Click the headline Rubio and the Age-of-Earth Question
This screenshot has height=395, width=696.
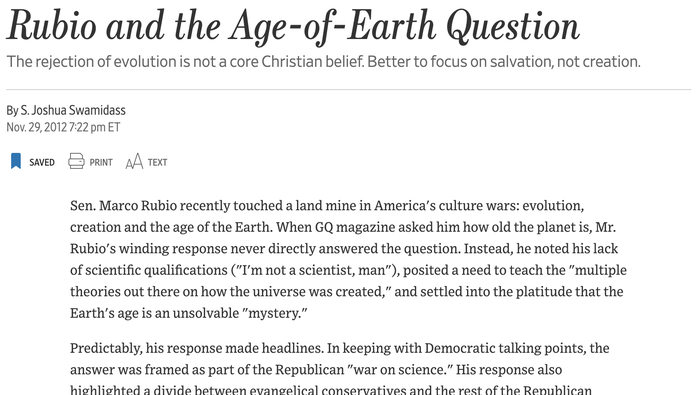293,26
